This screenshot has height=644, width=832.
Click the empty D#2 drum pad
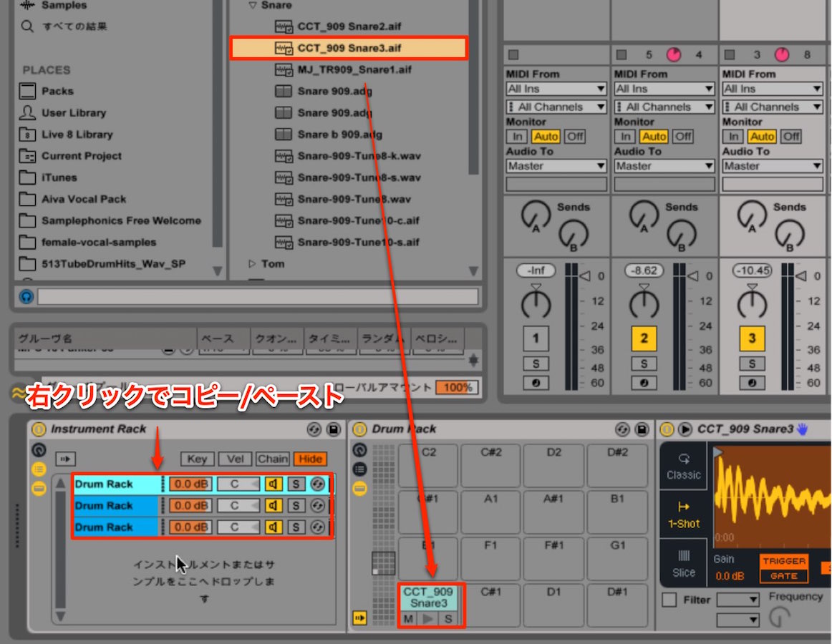click(618, 465)
